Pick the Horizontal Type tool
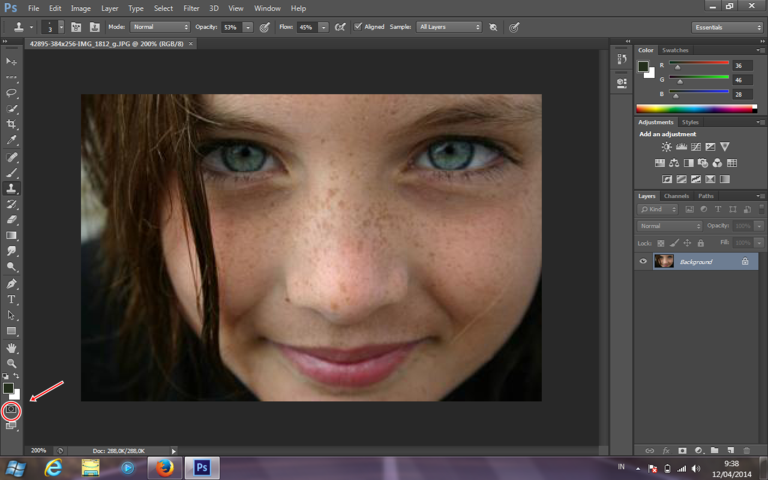 12,299
